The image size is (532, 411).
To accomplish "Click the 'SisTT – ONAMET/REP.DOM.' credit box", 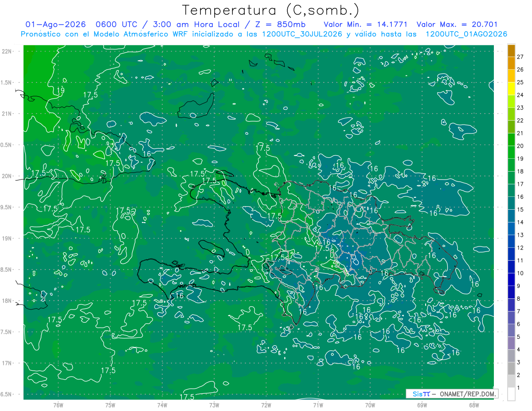I will (x=452, y=394).
